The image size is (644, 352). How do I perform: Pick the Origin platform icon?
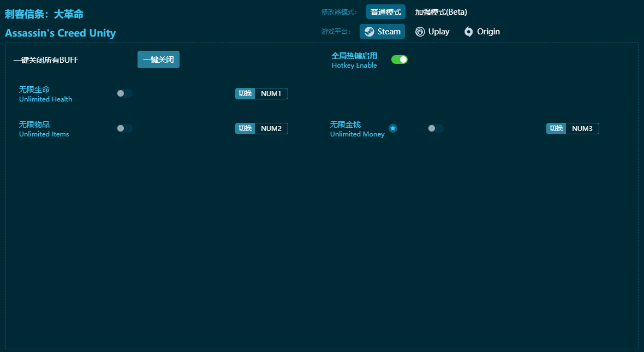click(468, 32)
